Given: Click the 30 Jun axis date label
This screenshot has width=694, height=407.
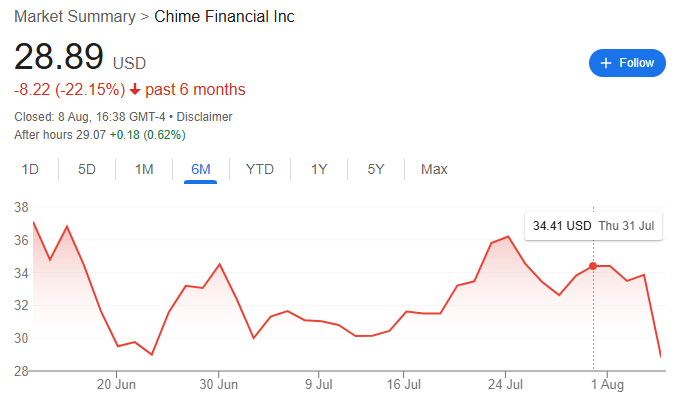Looking at the screenshot, I should (219, 384).
